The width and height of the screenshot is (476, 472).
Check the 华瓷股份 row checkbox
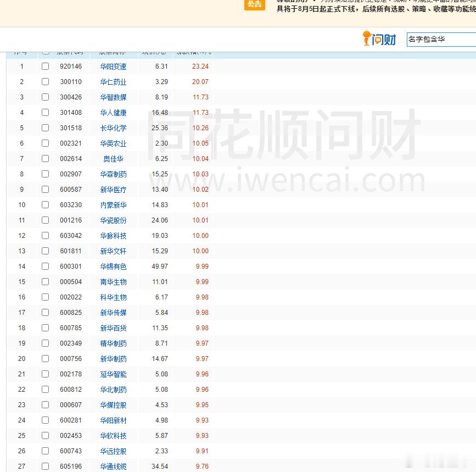click(45, 220)
